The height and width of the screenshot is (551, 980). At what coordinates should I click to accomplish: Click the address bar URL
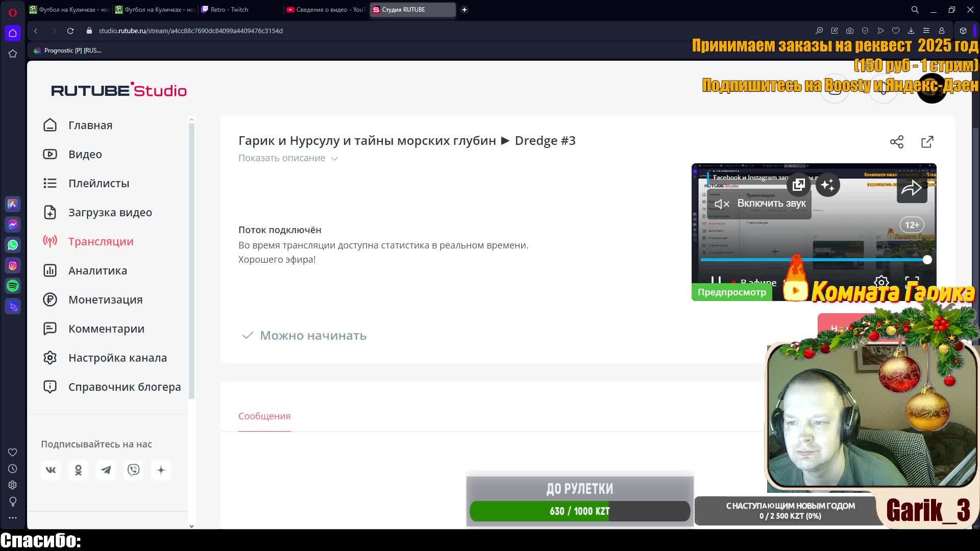click(190, 31)
